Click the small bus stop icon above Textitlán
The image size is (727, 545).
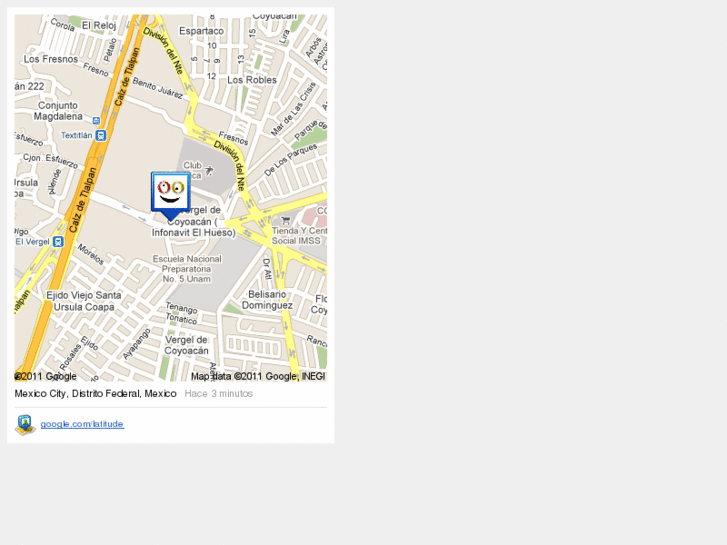coord(96,121)
